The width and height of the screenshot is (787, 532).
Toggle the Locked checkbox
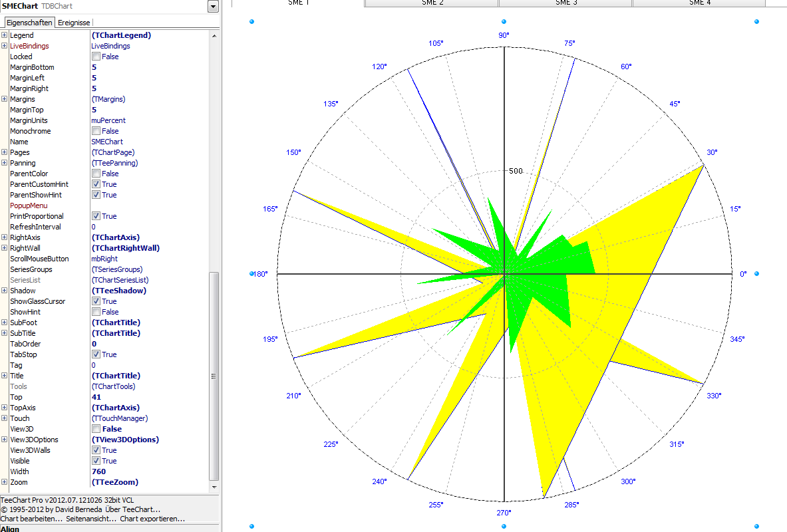pyautogui.click(x=96, y=57)
